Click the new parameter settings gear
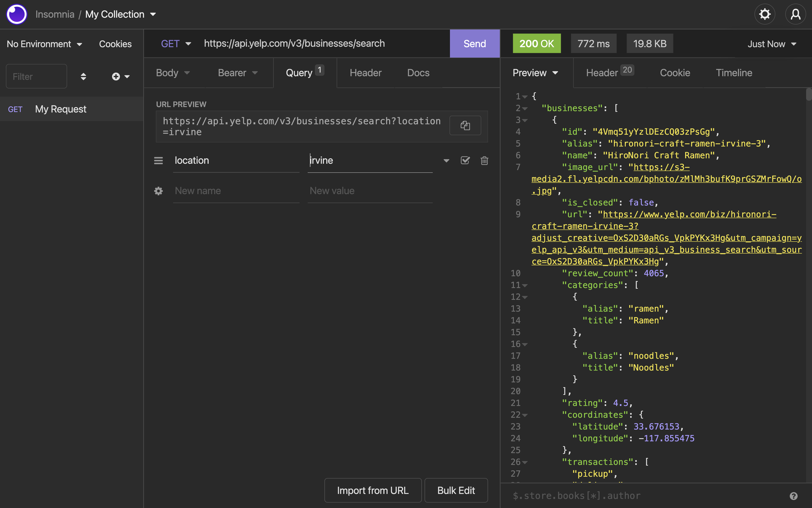The height and width of the screenshot is (508, 812). click(158, 191)
